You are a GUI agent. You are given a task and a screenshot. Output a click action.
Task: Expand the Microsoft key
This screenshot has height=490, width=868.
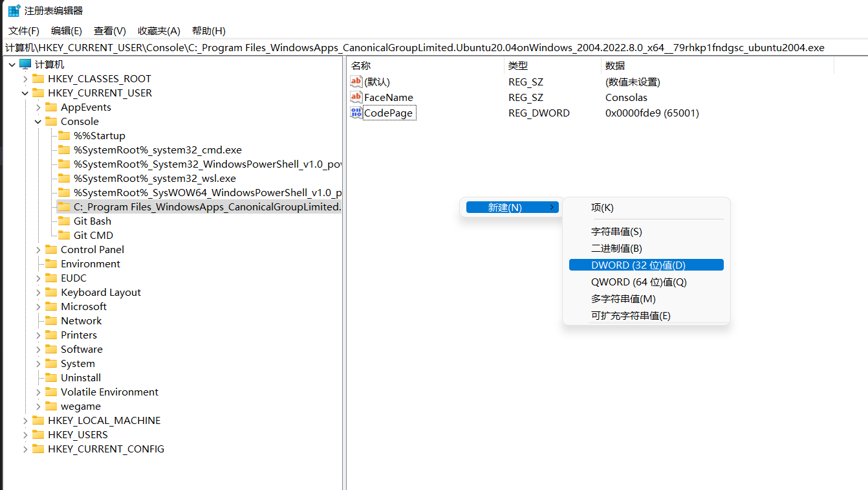[38, 306]
